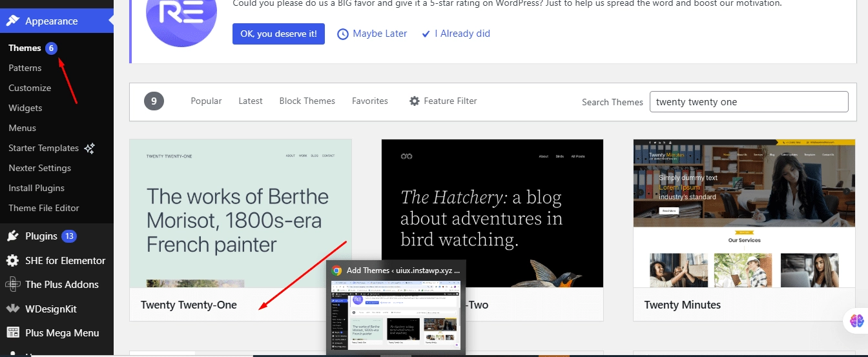Click the WDesignKit logo icon
This screenshot has width=868, height=357.
(x=12, y=309)
